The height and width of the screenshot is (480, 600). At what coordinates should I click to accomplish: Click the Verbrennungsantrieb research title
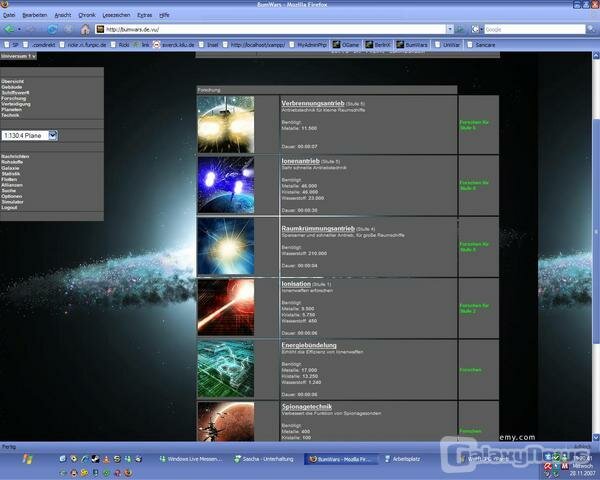313,103
